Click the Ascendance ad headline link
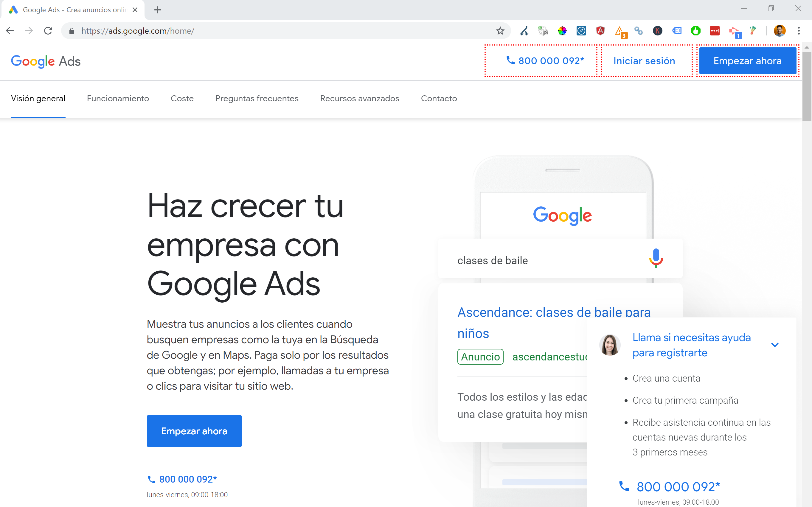812x507 pixels. pyautogui.click(x=554, y=323)
